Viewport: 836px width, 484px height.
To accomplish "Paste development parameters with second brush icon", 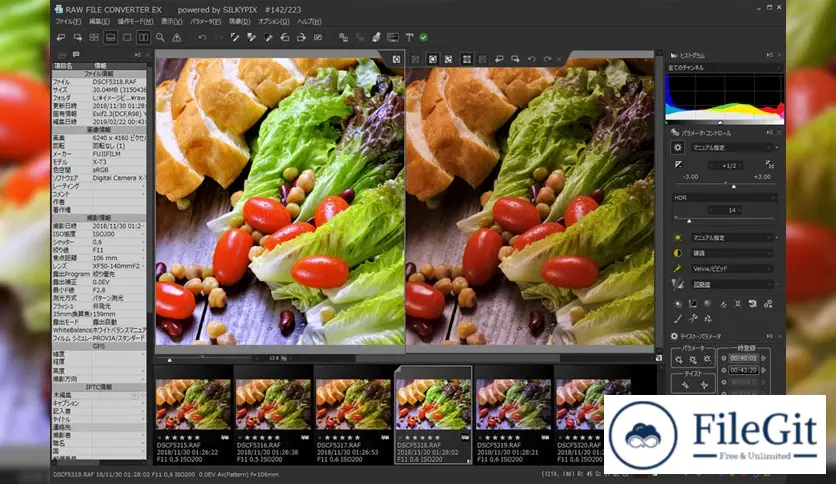I will tap(252, 37).
